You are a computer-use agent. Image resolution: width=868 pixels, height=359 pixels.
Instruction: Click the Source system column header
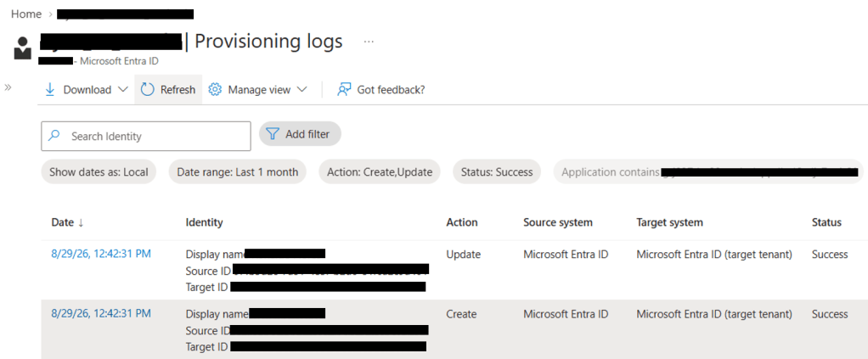558,222
